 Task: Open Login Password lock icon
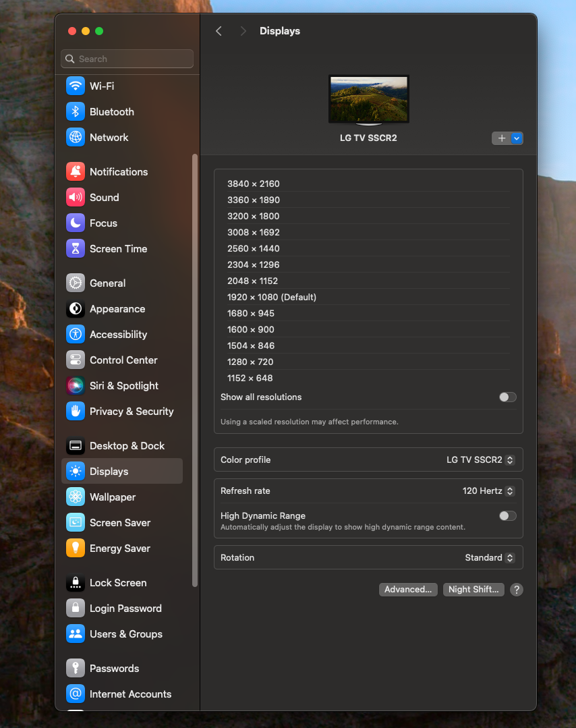[75, 608]
